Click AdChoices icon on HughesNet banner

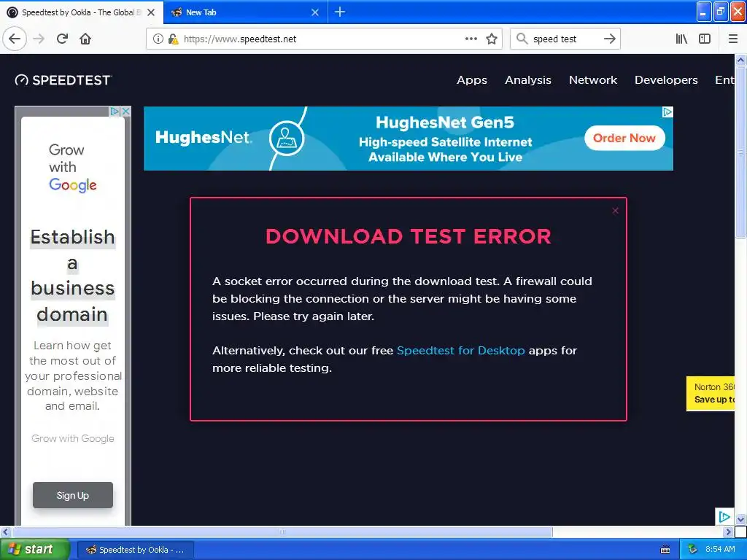click(x=667, y=112)
